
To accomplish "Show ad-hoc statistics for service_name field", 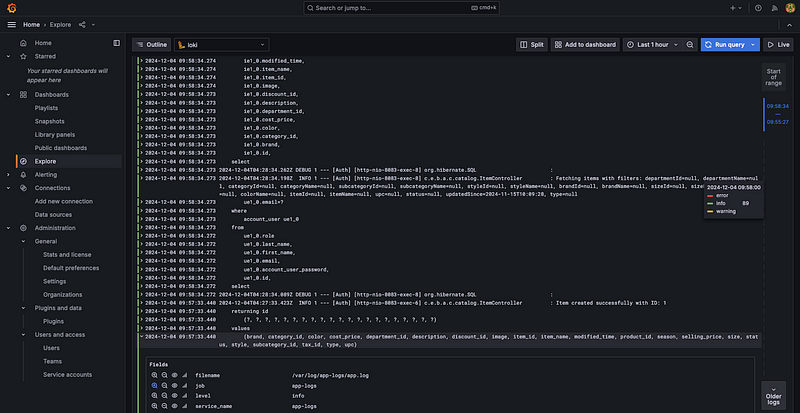I will point(184,406).
